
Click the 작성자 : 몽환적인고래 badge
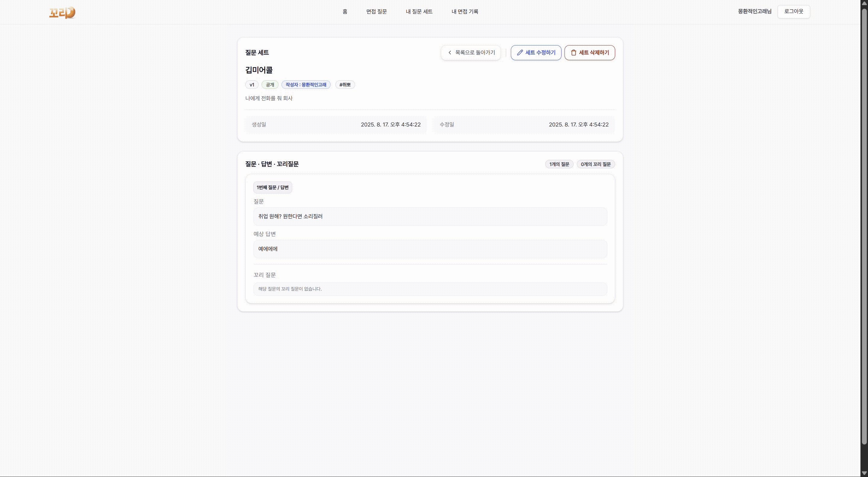pyautogui.click(x=306, y=85)
